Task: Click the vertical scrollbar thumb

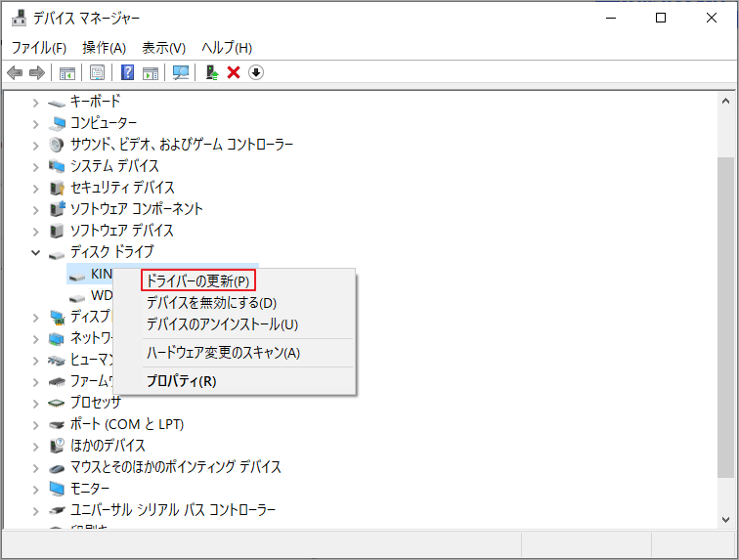Action: click(x=725, y=318)
